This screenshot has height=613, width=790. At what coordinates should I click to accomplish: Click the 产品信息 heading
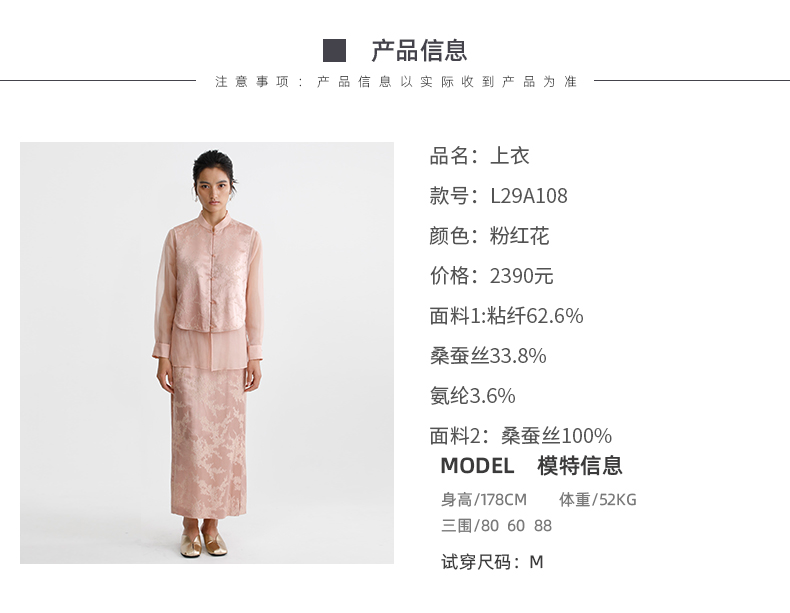pos(419,51)
